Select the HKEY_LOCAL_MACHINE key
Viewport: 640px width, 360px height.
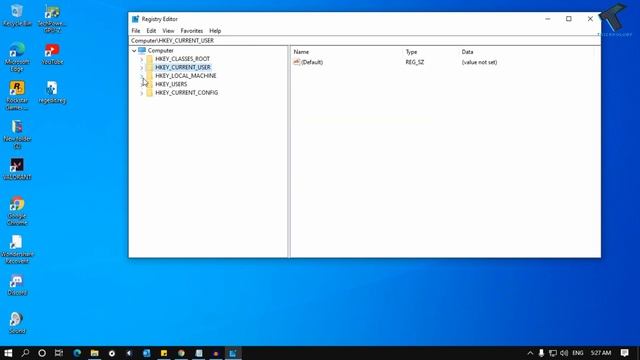coord(186,76)
